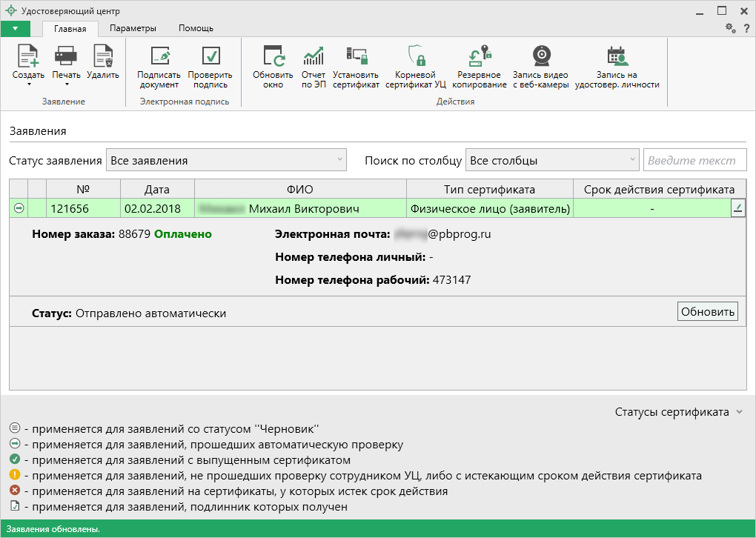
Task: Open Отчет по ЭП report
Action: click(314, 57)
